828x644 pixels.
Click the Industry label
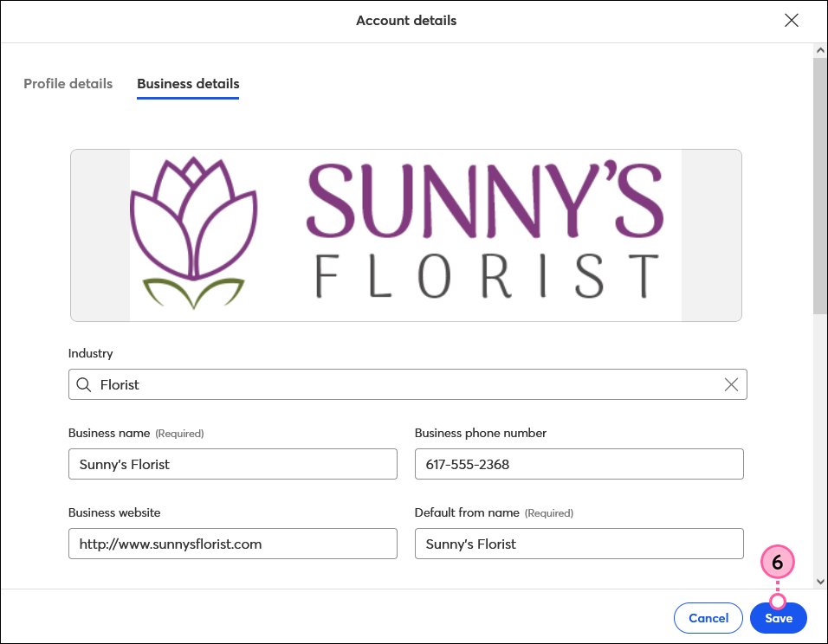tap(90, 353)
